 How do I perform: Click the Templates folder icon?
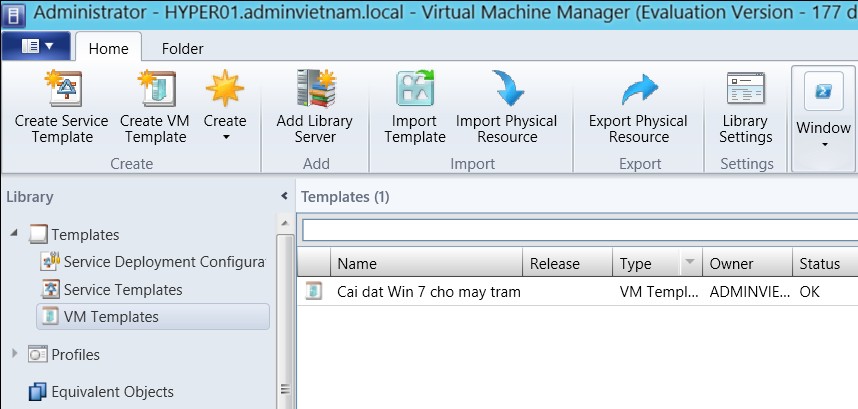(38, 234)
